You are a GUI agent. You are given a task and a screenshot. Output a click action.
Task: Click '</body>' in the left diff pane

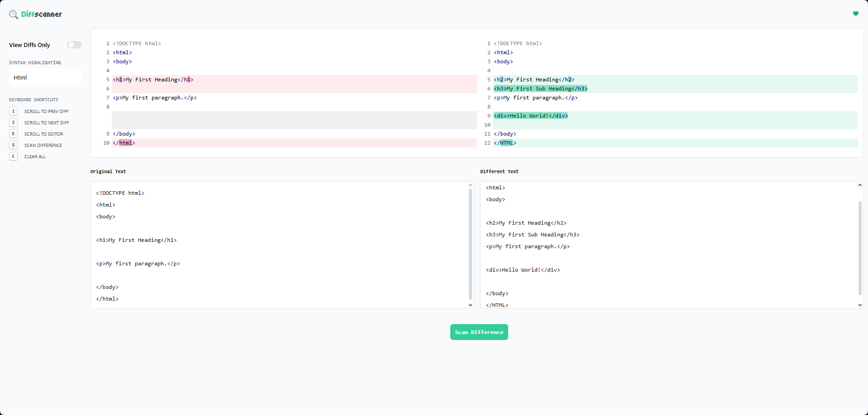124,134
